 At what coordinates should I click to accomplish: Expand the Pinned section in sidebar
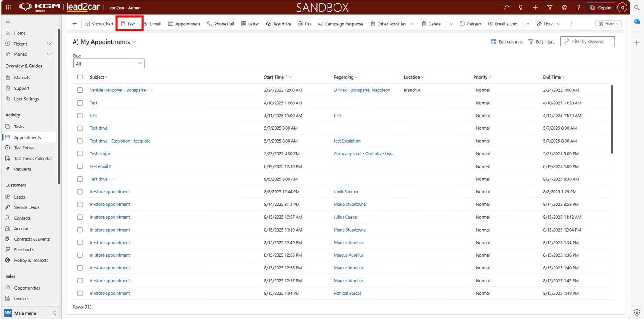coord(50,54)
